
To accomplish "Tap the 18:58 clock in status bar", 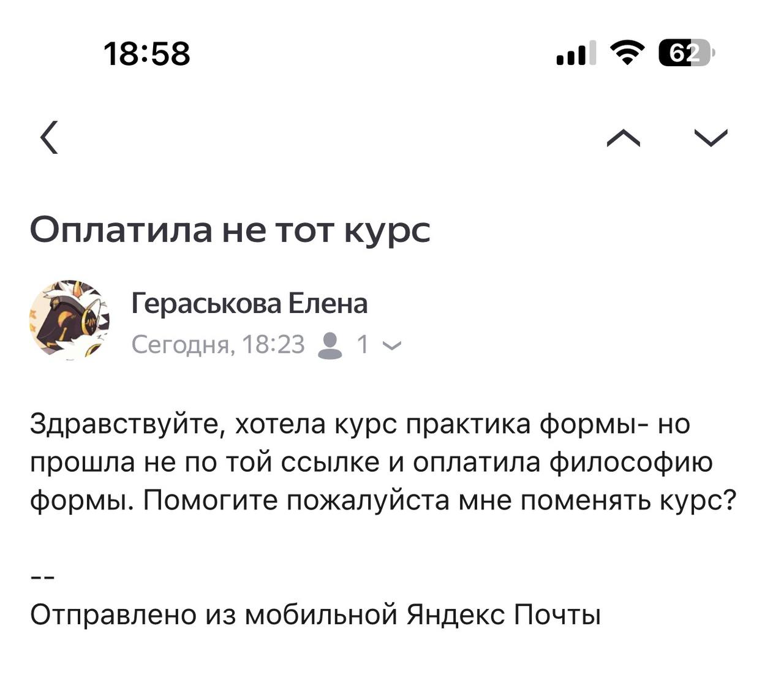I will [147, 53].
